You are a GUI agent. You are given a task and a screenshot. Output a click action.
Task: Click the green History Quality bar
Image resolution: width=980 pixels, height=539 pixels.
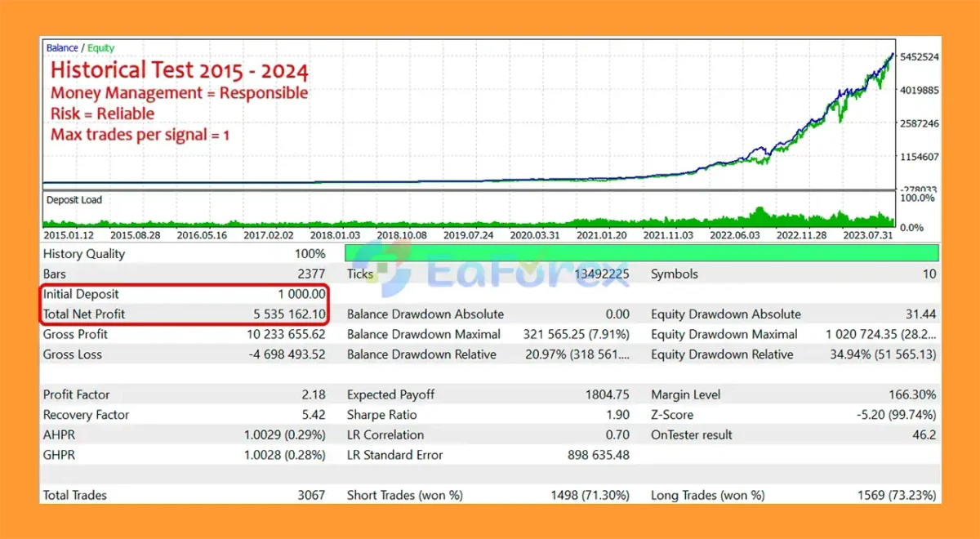(x=642, y=253)
